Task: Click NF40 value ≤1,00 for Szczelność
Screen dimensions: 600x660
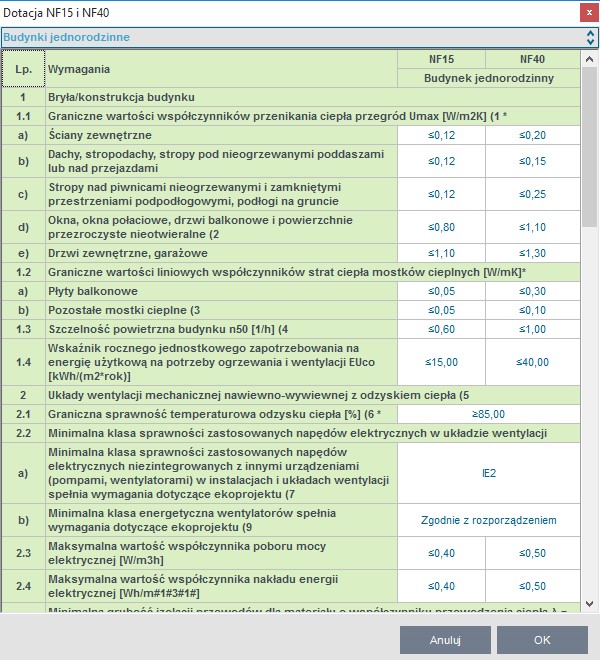Action: 533,329
